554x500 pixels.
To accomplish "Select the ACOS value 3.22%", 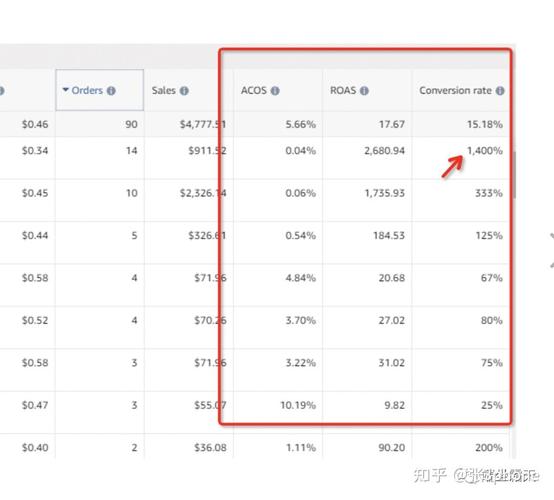I will 300,363.
